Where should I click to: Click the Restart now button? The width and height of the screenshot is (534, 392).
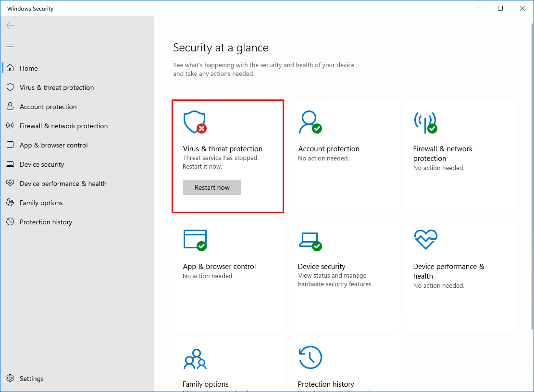pyautogui.click(x=212, y=187)
